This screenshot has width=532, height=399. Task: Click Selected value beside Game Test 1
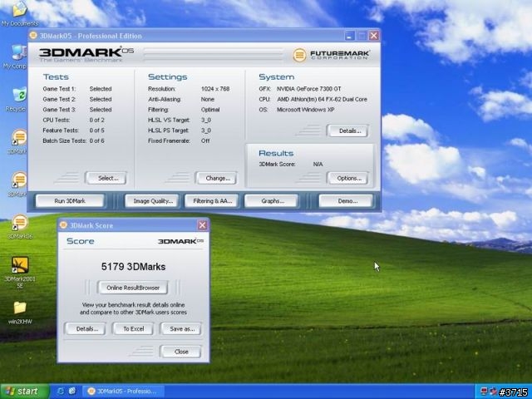101,89
